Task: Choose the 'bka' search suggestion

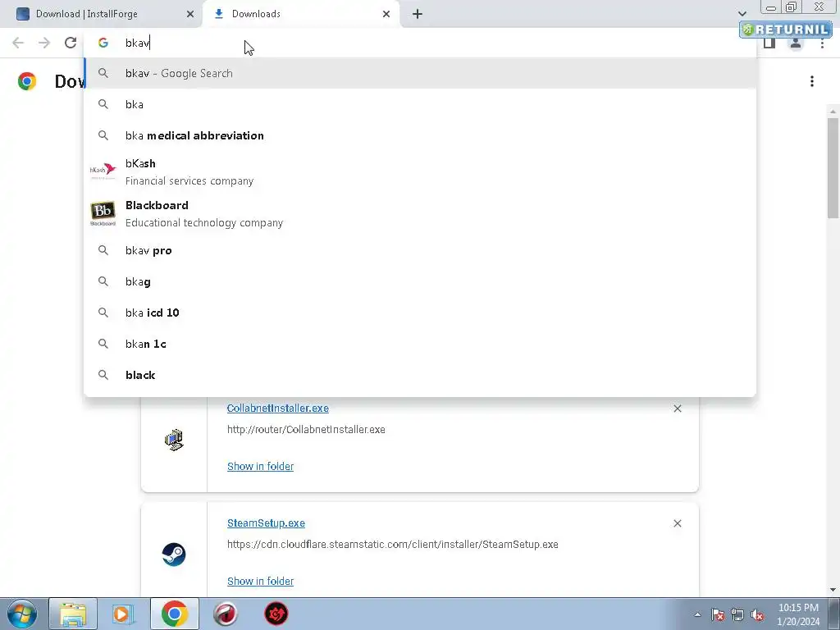Action: click(x=420, y=104)
